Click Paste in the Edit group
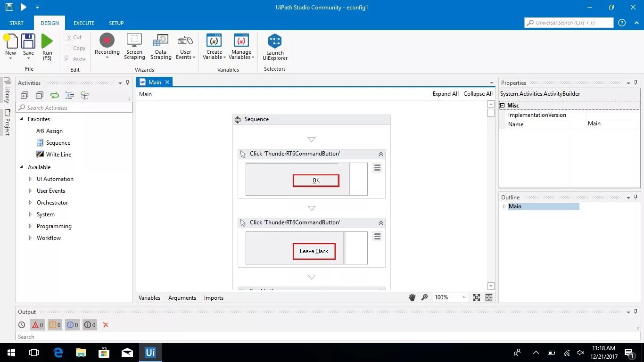Viewport: 644px width, 362px height. (75, 59)
